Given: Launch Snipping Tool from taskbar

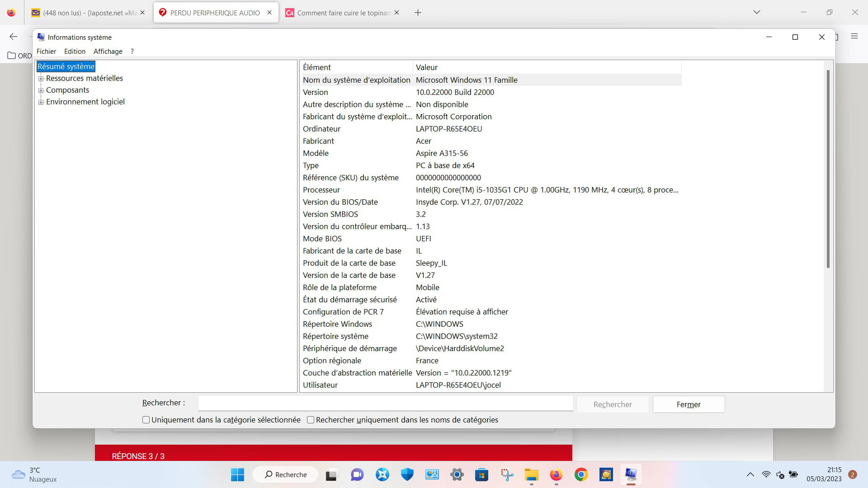Looking at the screenshot, I should (x=507, y=474).
